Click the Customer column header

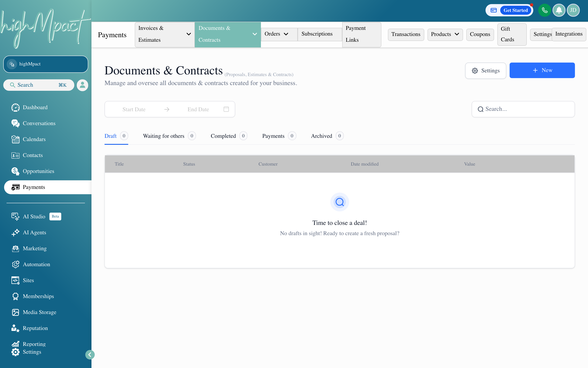[x=268, y=164]
